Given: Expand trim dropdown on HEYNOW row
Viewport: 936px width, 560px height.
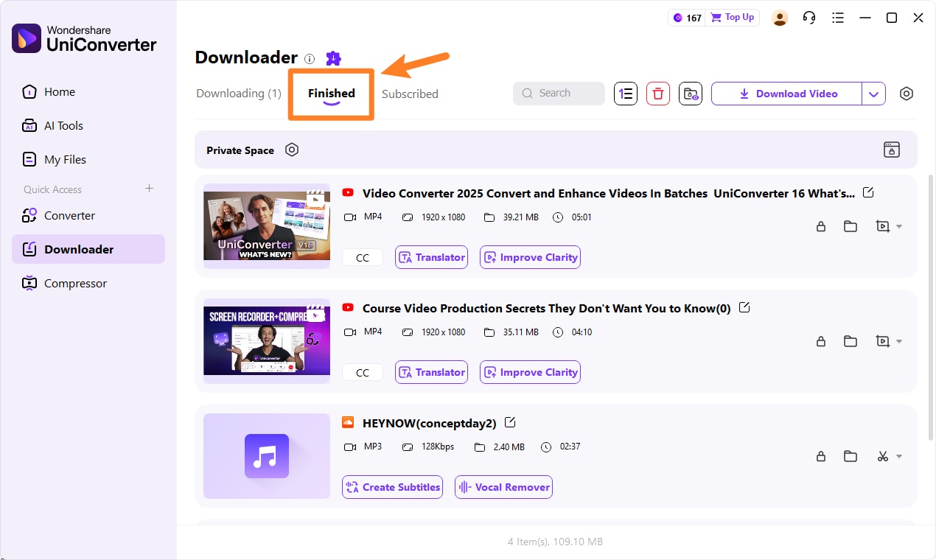Looking at the screenshot, I should [899, 457].
